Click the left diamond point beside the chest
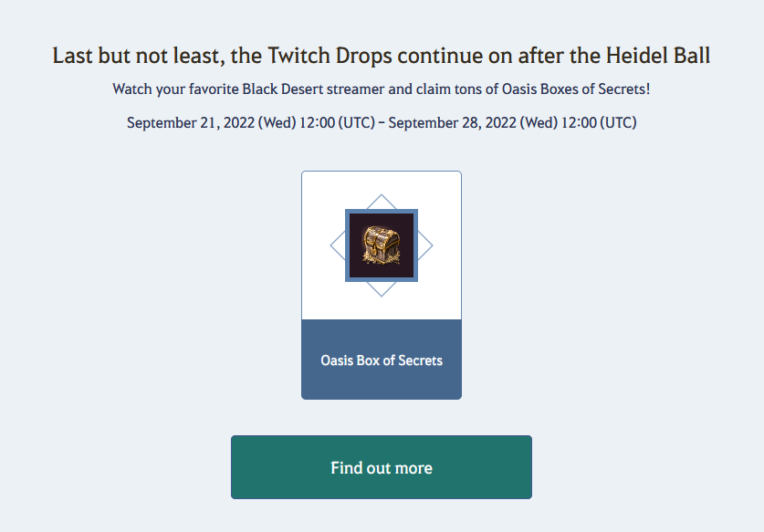 click(x=337, y=245)
